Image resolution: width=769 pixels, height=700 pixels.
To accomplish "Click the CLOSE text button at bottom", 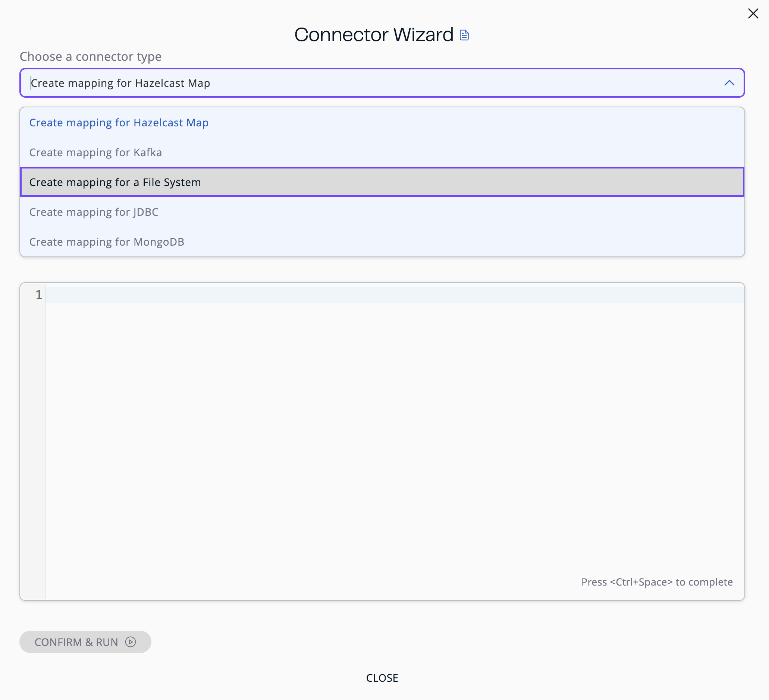I will tap(382, 678).
